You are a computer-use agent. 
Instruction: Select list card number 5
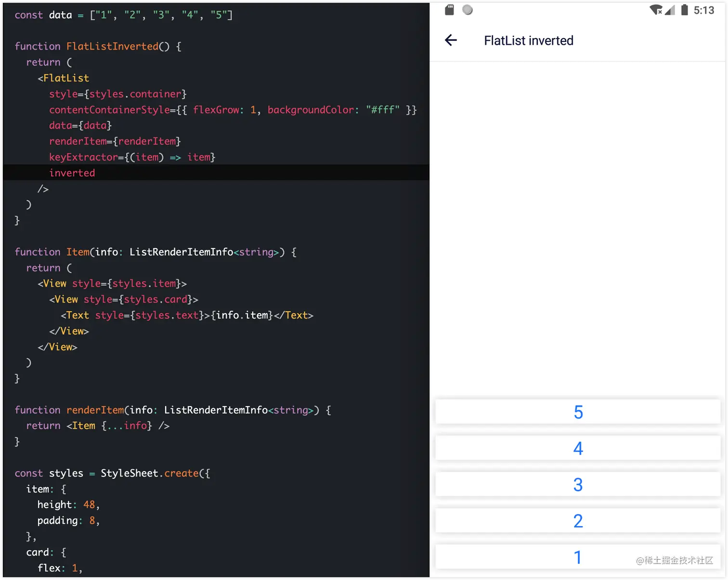[x=578, y=412]
